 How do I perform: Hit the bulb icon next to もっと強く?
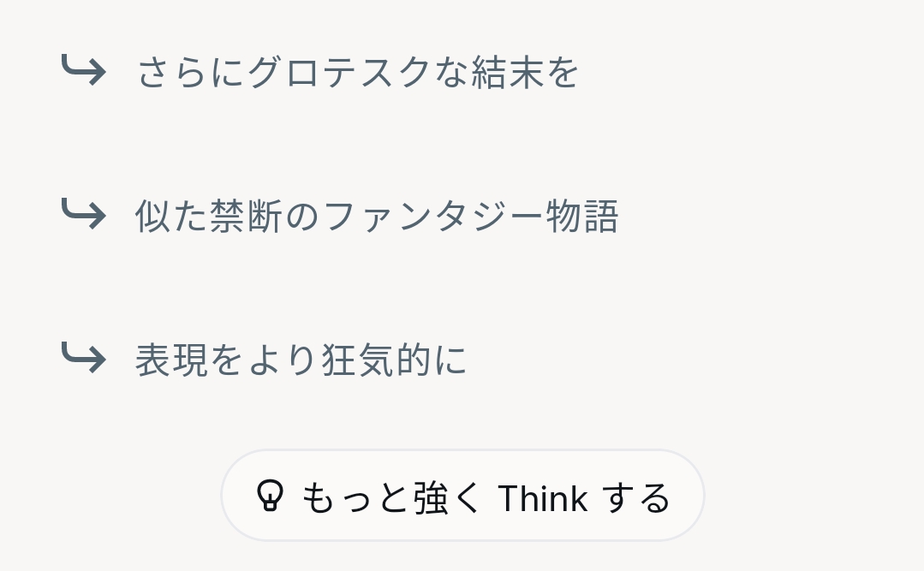270,496
